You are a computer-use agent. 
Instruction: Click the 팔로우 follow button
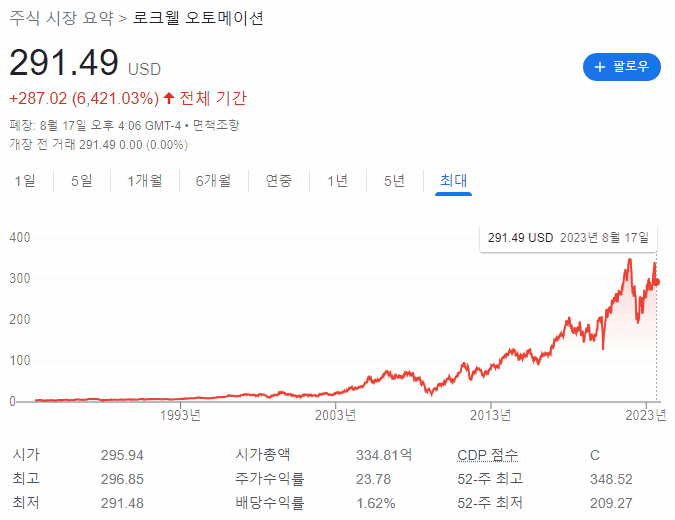621,67
